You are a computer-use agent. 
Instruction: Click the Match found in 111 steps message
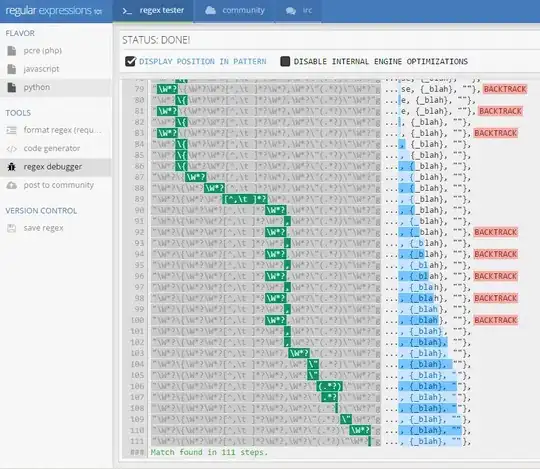209,452
